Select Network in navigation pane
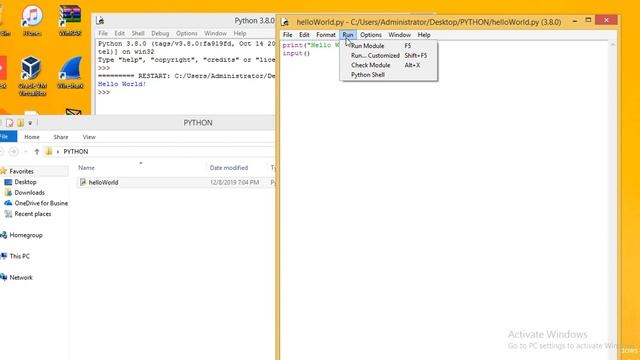Screen dimensions: 640x360 [21, 278]
